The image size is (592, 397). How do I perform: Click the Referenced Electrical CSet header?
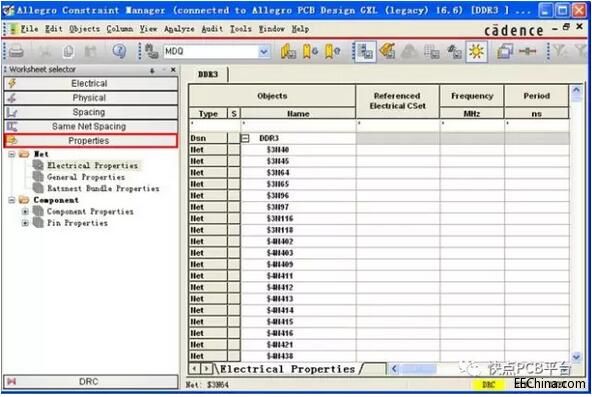397,101
